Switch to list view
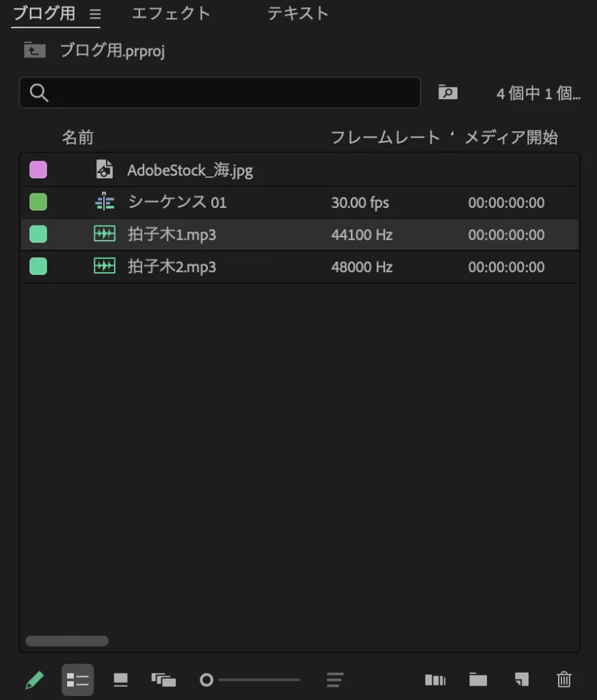The width and height of the screenshot is (597, 700). [x=78, y=680]
